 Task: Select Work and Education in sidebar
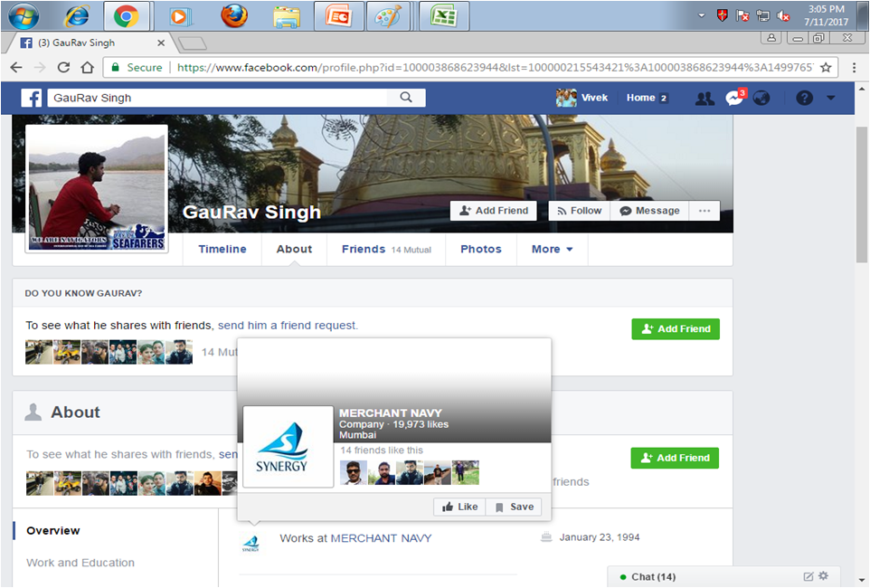point(80,563)
